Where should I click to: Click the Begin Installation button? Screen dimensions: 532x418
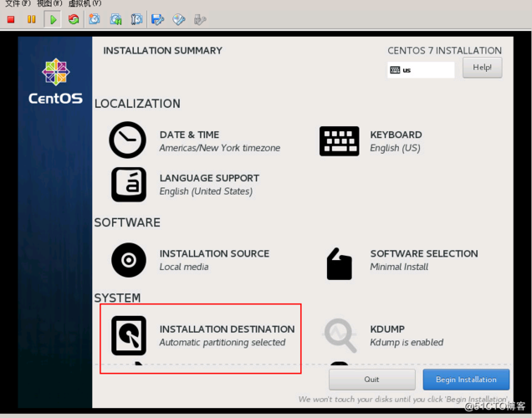[466, 380]
